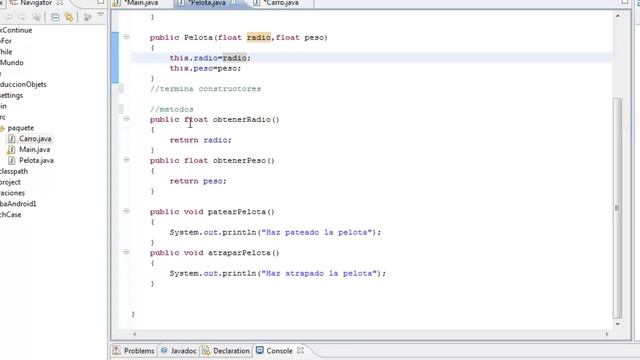Select the Mundo project entry
Viewport: 640px width, 360px height.
(x=12, y=63)
